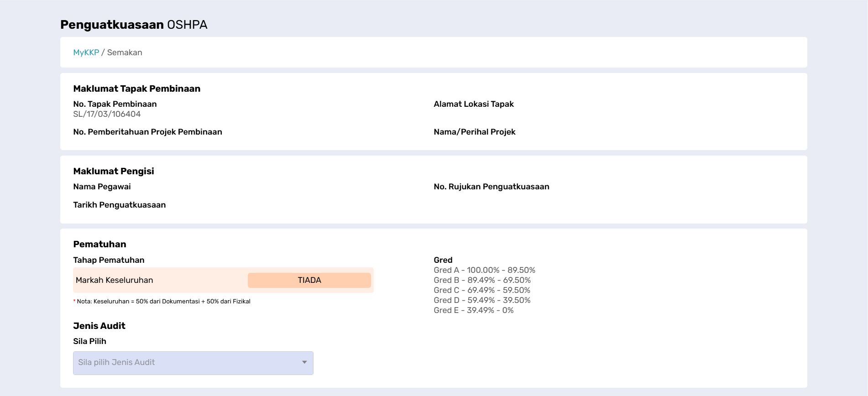This screenshot has width=868, height=396.
Task: Open the Sila pilih Jenis Audit combo box
Action: pos(193,363)
